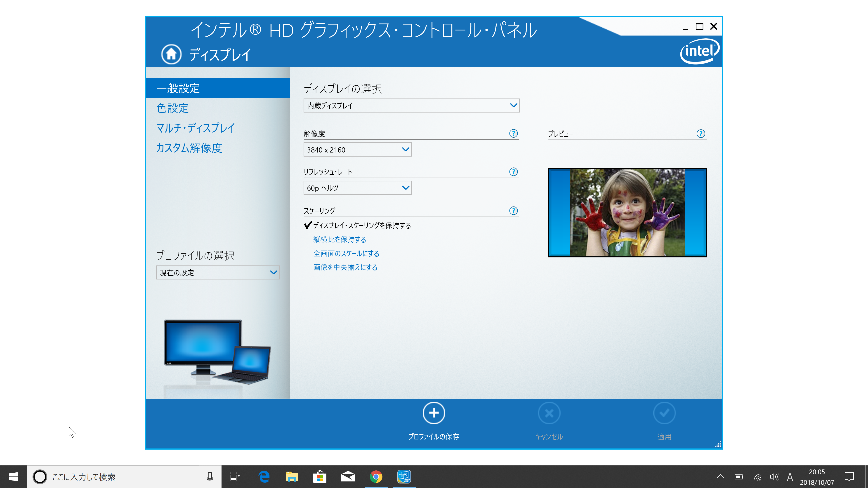Expand the ディスプレイの選択 dropdown
Viewport: 868px width, 488px height.
[411, 106]
